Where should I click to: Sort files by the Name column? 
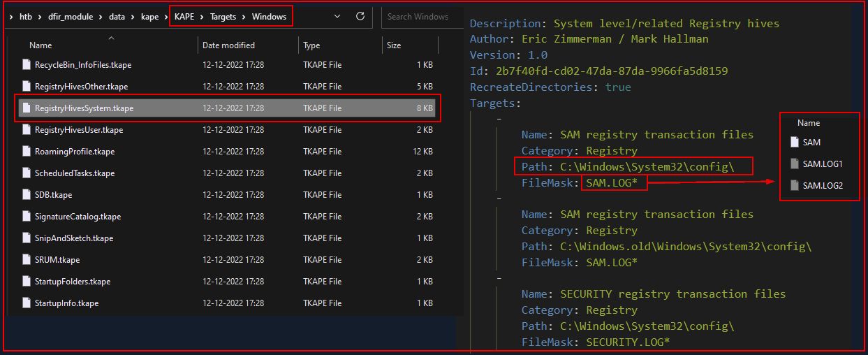pos(41,45)
